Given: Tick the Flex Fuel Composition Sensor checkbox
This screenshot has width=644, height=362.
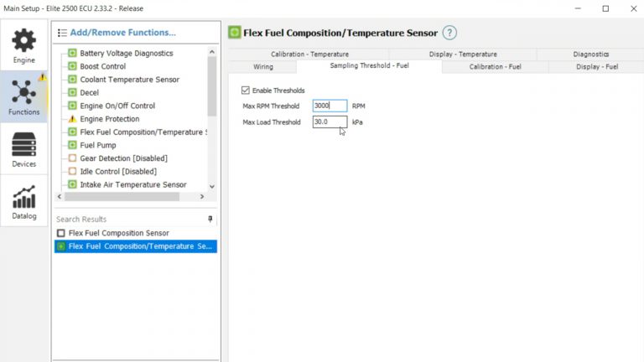Looking at the screenshot, I should coord(60,233).
